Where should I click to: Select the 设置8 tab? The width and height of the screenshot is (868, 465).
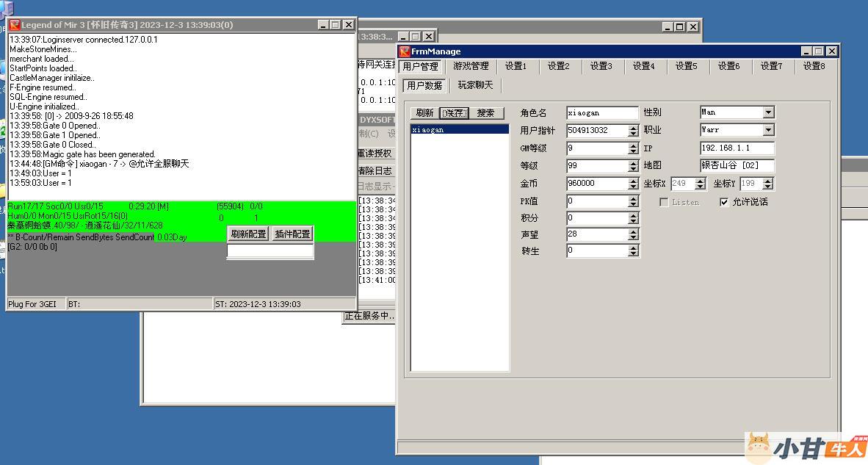[x=814, y=66]
